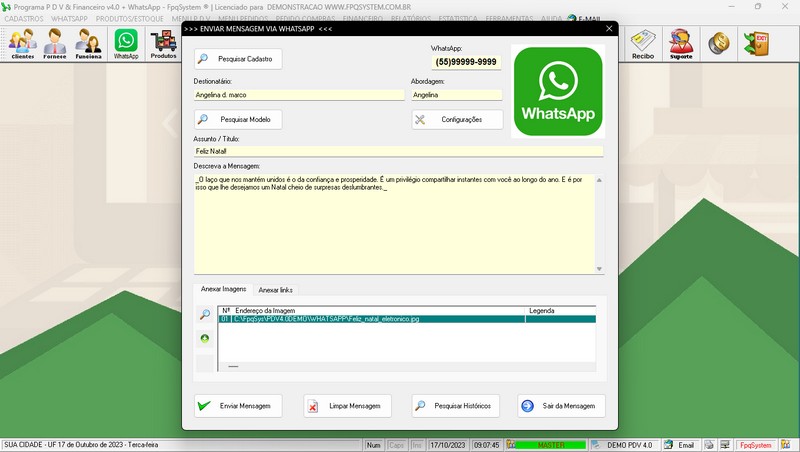This screenshot has width=800, height=452.
Task: Click the Configurações button
Action: tap(456, 119)
